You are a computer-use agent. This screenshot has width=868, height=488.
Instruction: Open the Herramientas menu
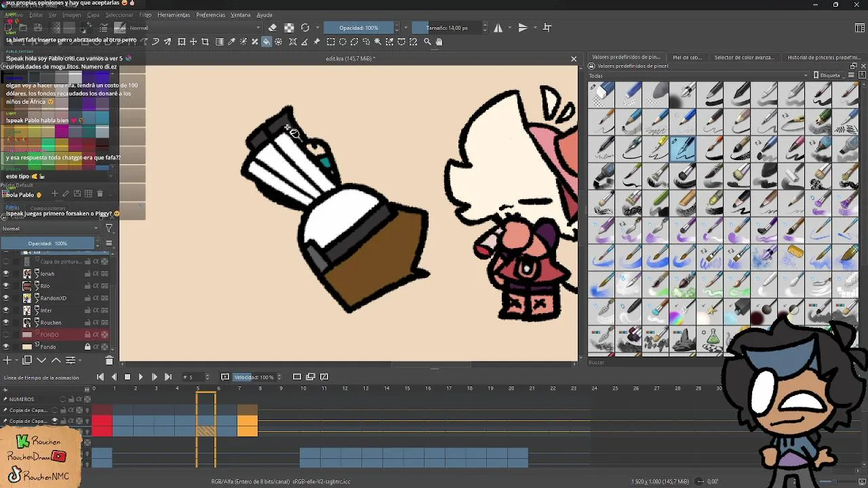[174, 15]
